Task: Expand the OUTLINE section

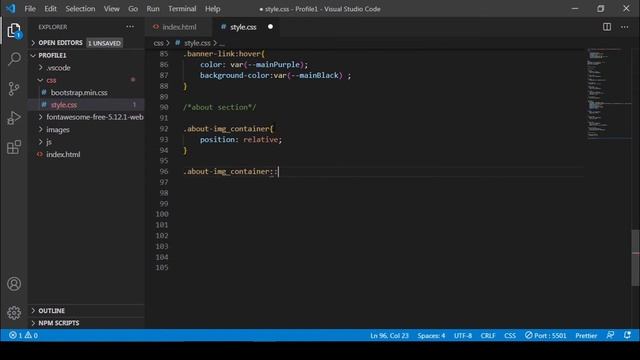Action: point(51,311)
